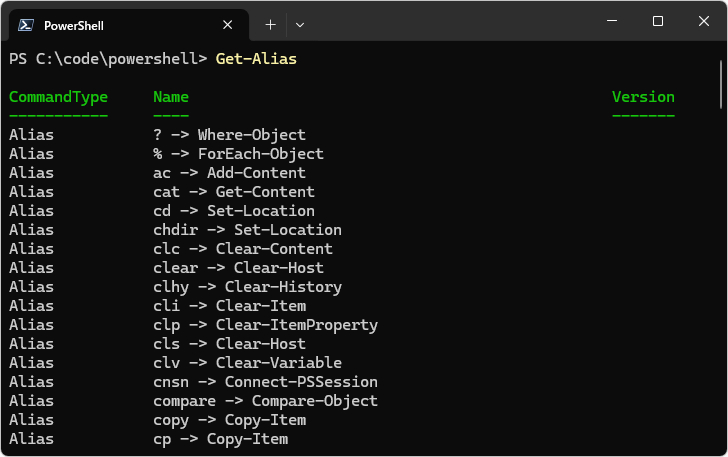Click the PowerShell icon on the tab
This screenshot has width=728, height=457.
tap(26, 25)
